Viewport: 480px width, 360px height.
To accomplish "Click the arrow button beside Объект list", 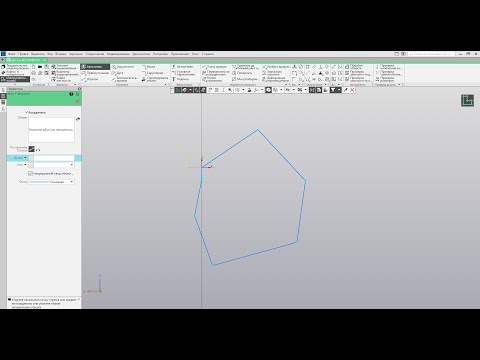I will (x=78, y=119).
